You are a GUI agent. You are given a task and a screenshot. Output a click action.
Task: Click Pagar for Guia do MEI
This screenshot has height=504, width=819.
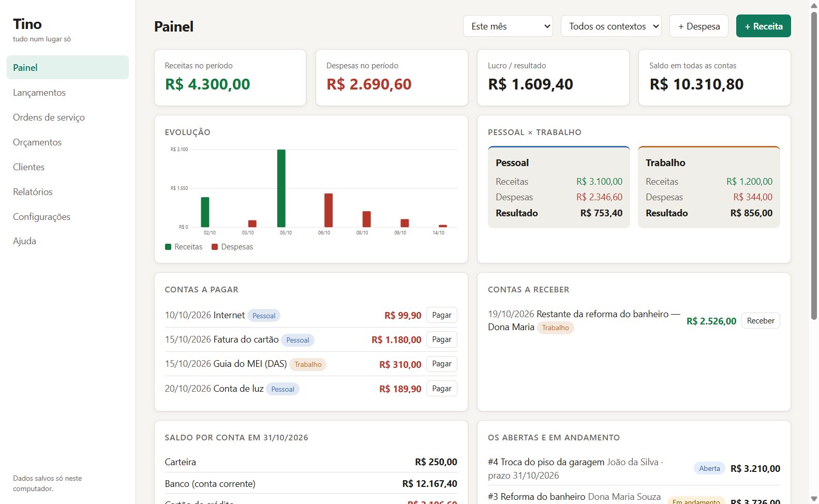click(441, 364)
